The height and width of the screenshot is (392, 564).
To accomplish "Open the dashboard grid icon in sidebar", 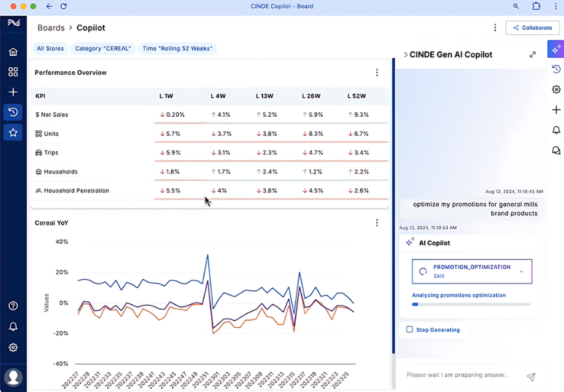I will [13, 72].
